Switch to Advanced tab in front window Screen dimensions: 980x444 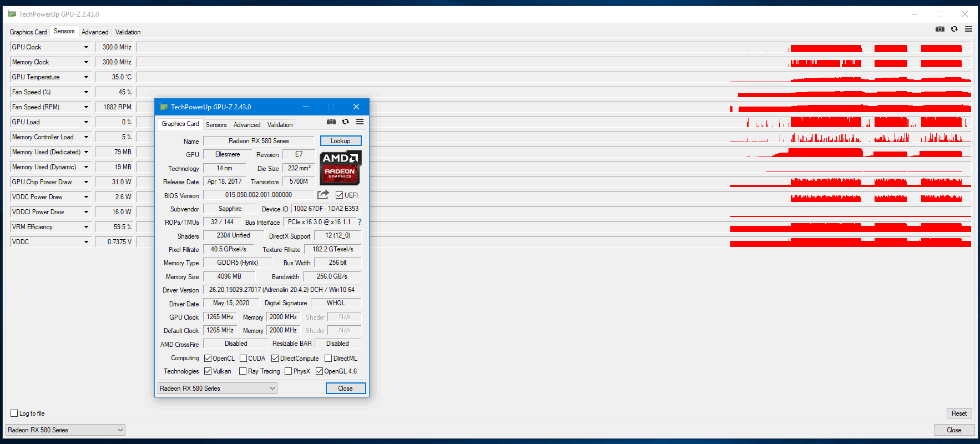(x=247, y=125)
